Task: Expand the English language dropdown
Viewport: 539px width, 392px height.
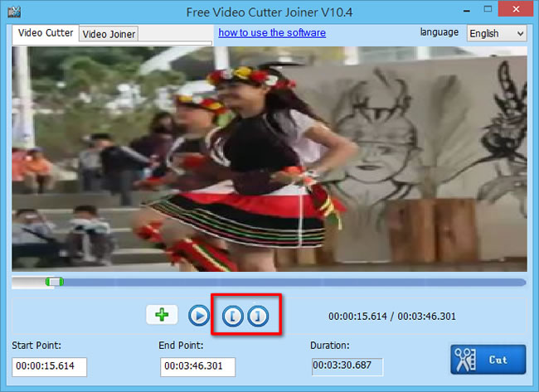Action: [497, 33]
